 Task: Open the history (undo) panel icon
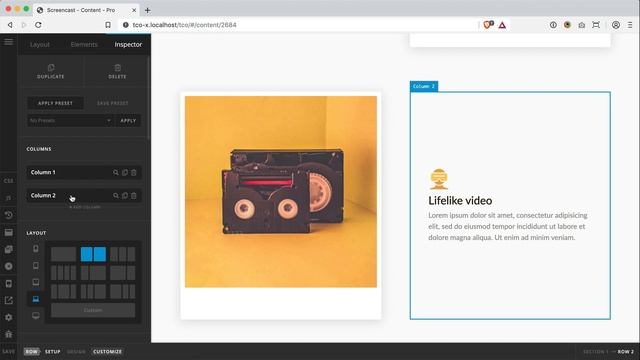pyautogui.click(x=8, y=215)
